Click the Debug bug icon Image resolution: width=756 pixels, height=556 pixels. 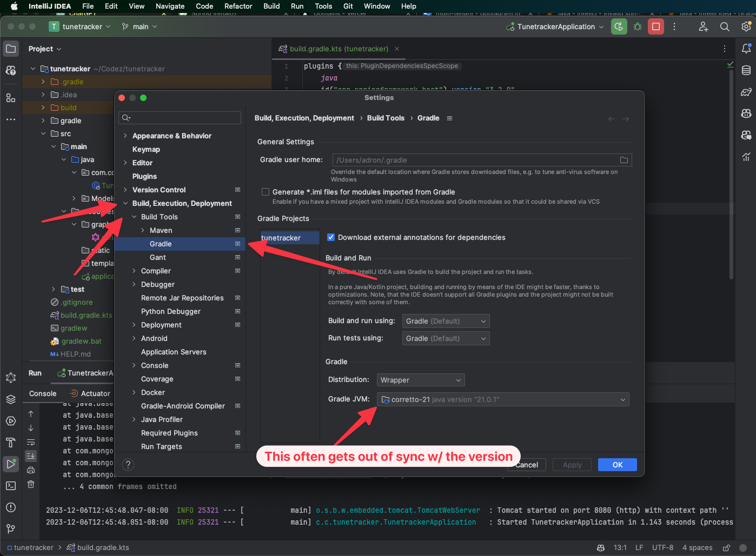coord(638,26)
